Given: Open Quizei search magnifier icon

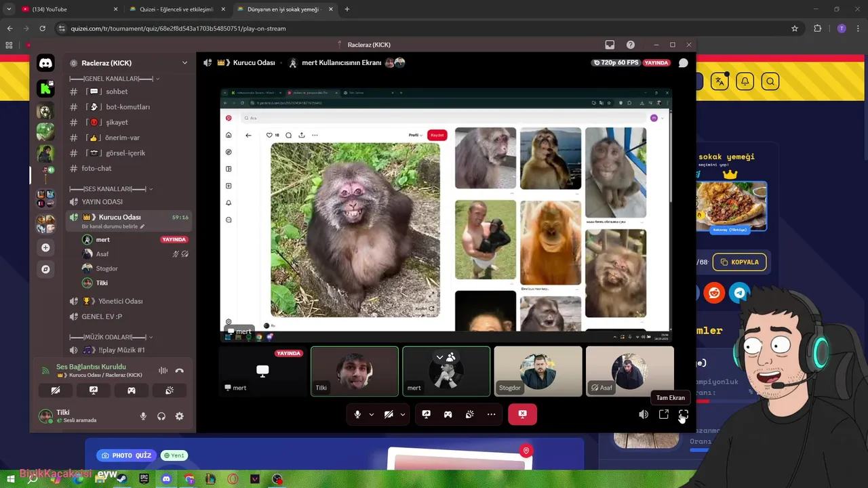Looking at the screenshot, I should pyautogui.click(x=770, y=81).
